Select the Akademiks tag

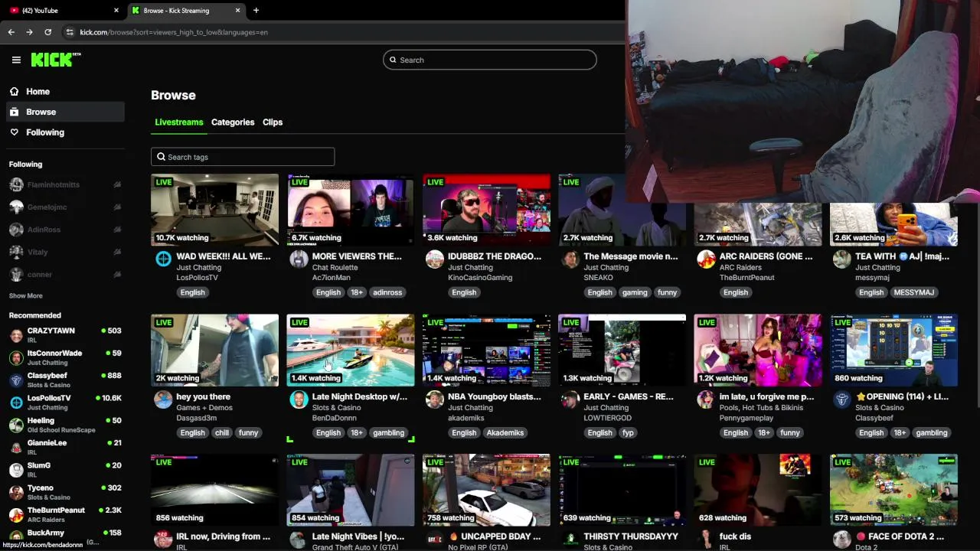pyautogui.click(x=505, y=432)
